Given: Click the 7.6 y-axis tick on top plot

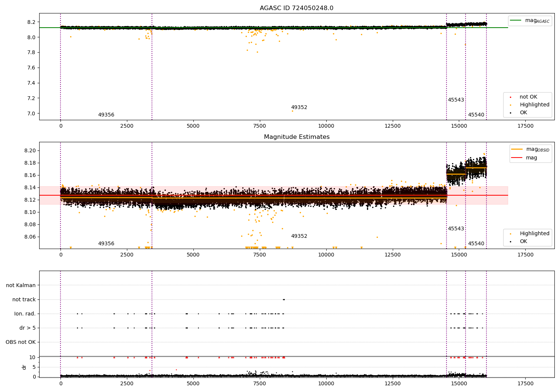Looking at the screenshot, I should tap(31, 68).
